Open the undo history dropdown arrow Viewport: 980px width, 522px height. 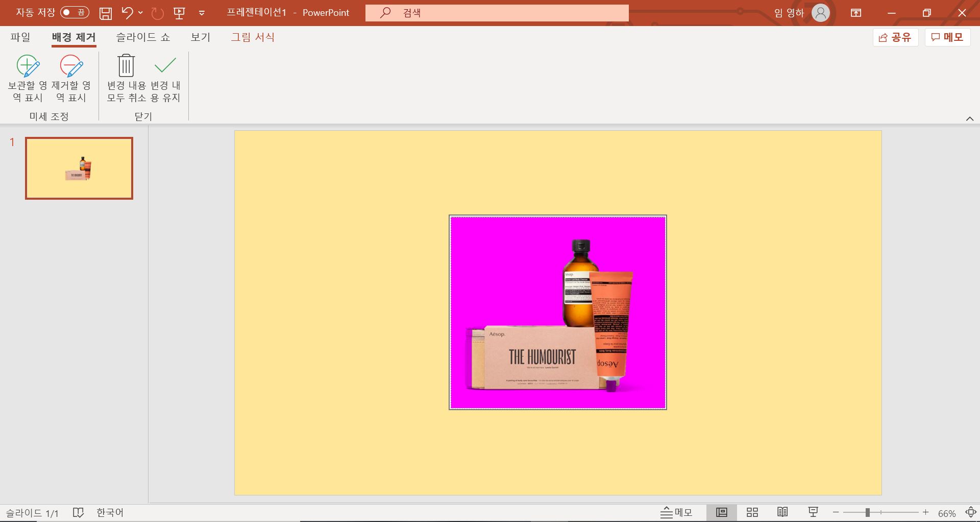coord(140,13)
